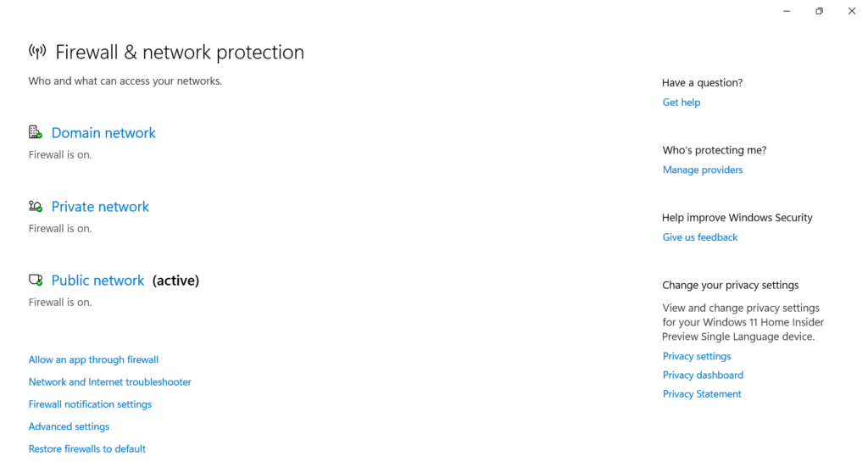Click the Private network icon
Screen dimensions: 868x462
tap(35, 206)
